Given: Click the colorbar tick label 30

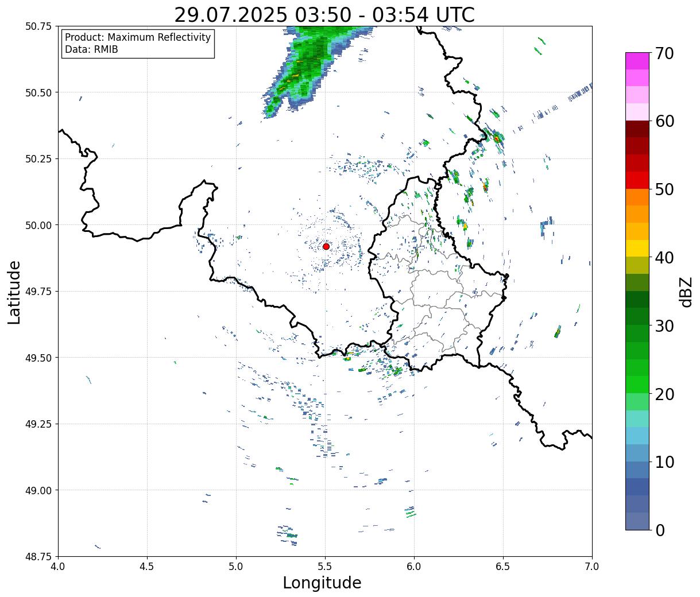Looking at the screenshot, I should pos(664,325).
